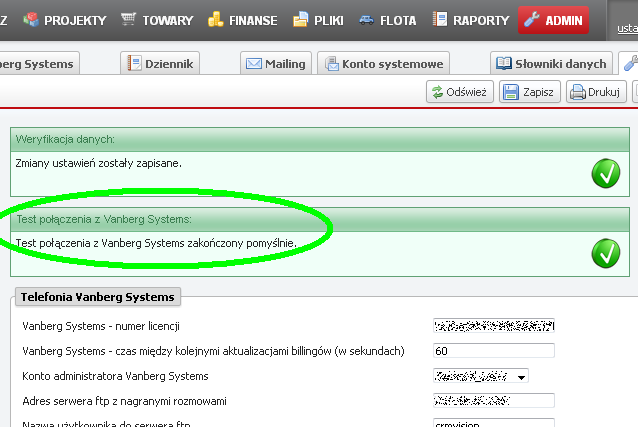Click the numer licencji input field
The height and width of the screenshot is (427, 638).
494,326
